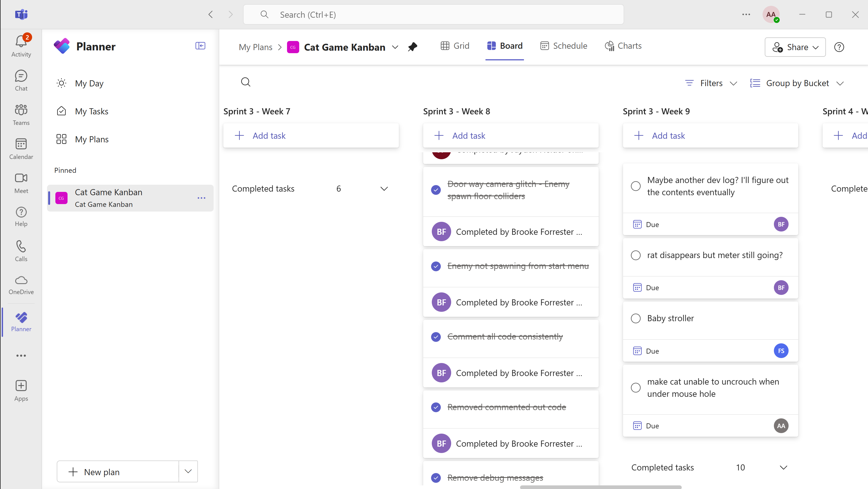Complete 'rat disappears but meter still going?' task
This screenshot has width=868, height=489.
635,255
